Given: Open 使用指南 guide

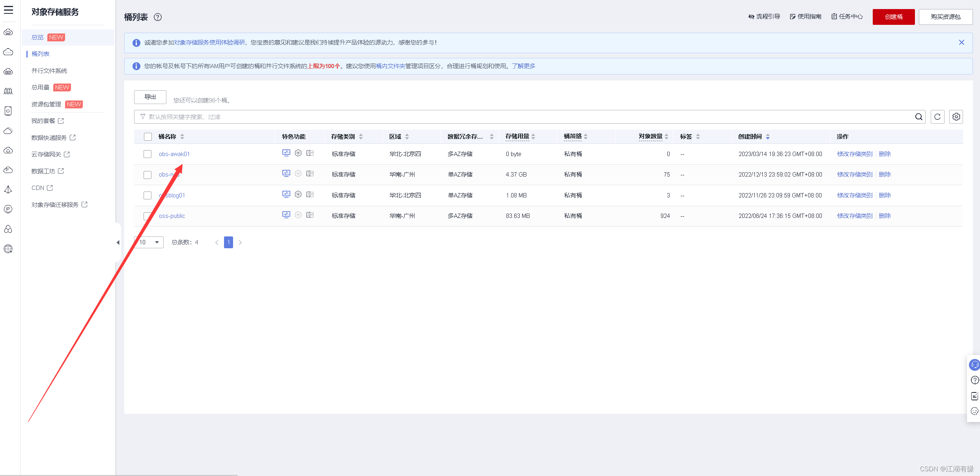Looking at the screenshot, I should 805,17.
